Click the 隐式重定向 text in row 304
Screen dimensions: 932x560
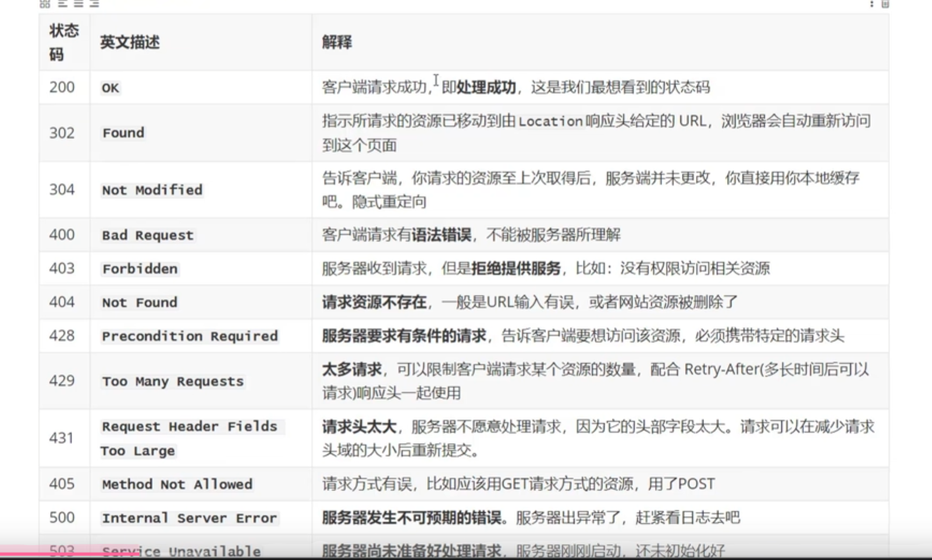point(389,202)
